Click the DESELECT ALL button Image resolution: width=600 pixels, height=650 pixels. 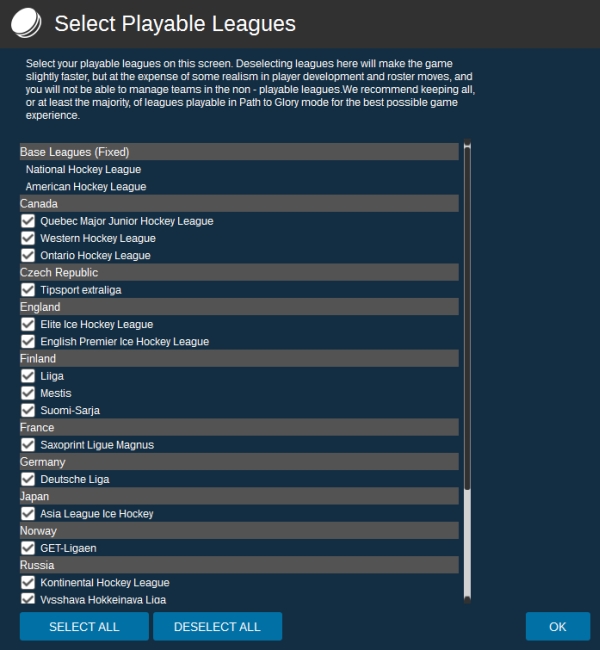coord(217,627)
